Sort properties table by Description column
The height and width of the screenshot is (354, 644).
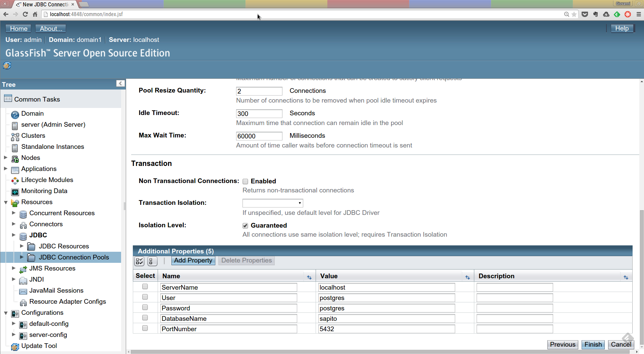coord(626,277)
